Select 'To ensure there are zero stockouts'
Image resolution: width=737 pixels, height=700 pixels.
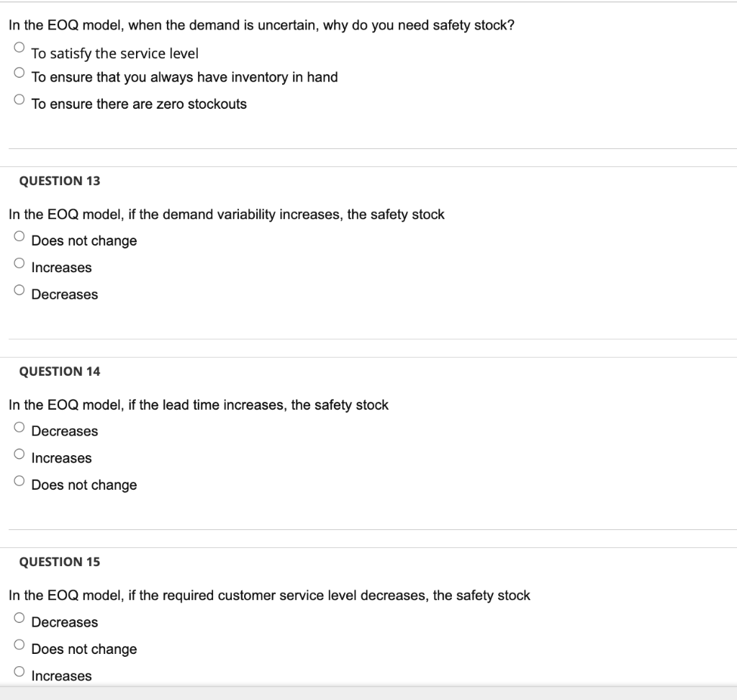coord(19,99)
